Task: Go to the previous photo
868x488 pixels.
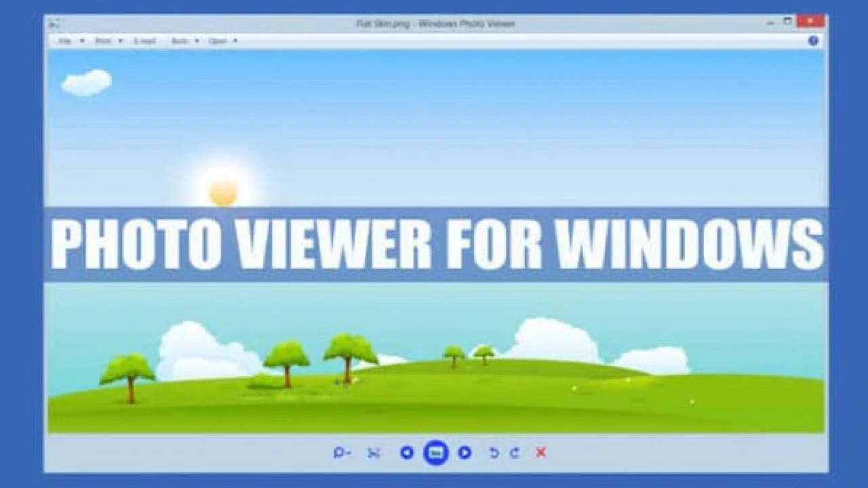Action: click(x=407, y=452)
